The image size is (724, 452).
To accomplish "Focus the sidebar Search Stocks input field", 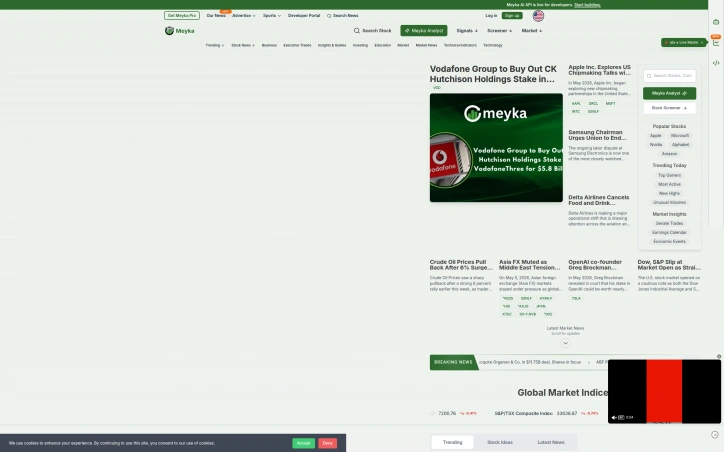I will tap(669, 76).
